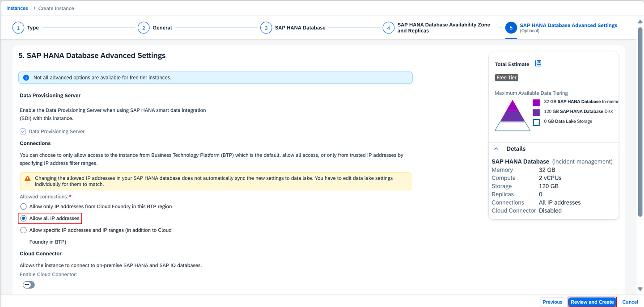Click the Review and Create button
This screenshot has height=307, width=644.
click(x=592, y=302)
